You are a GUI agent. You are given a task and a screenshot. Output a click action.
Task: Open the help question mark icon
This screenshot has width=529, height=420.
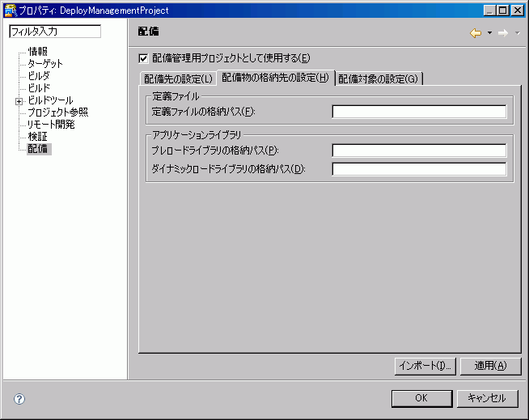coord(19,399)
